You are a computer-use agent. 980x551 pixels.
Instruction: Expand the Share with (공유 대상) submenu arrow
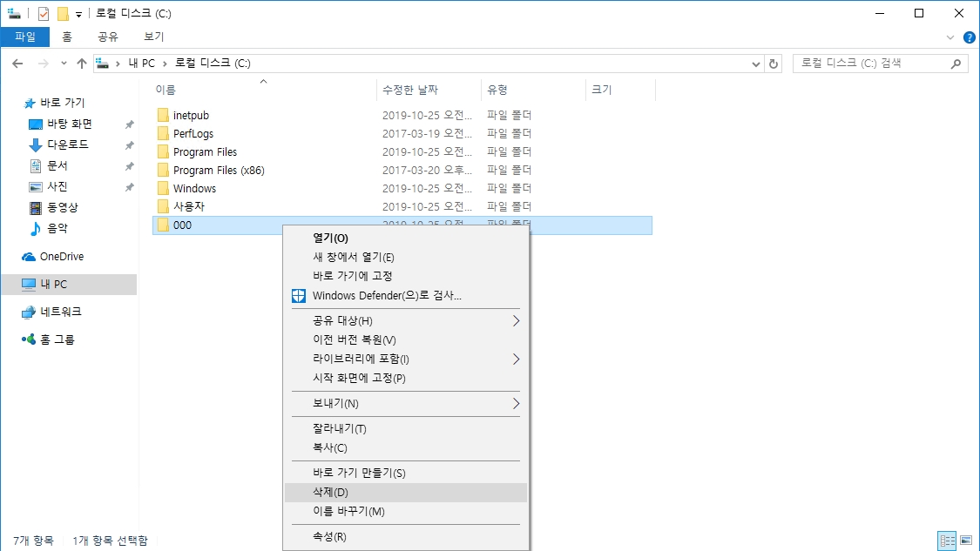(516, 321)
